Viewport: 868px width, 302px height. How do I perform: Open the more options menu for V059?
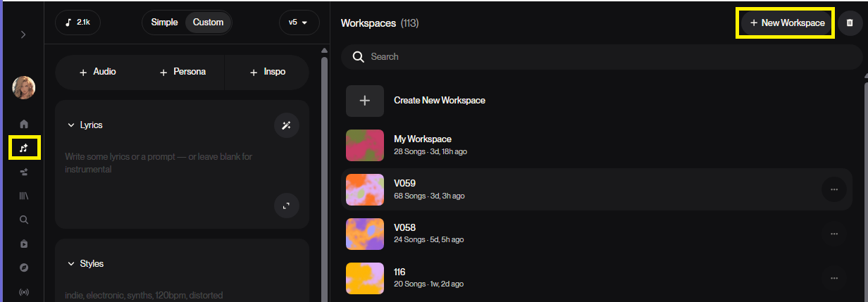(x=833, y=189)
